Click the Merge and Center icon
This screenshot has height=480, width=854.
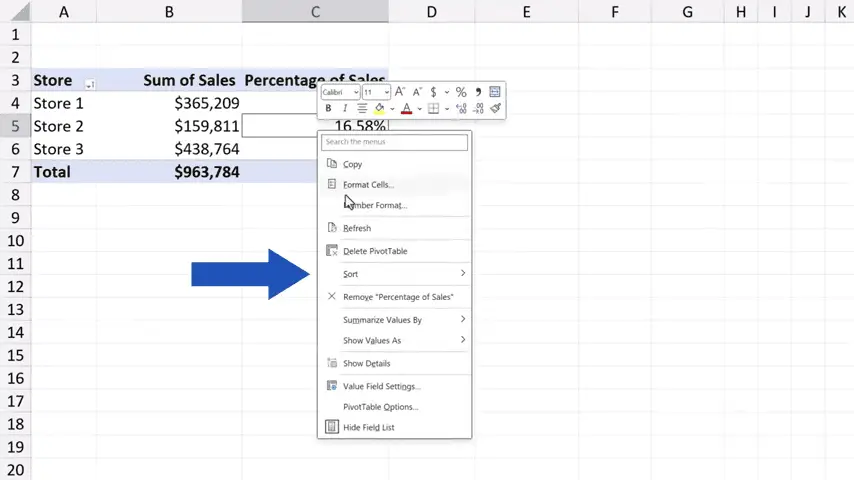pyautogui.click(x=495, y=92)
